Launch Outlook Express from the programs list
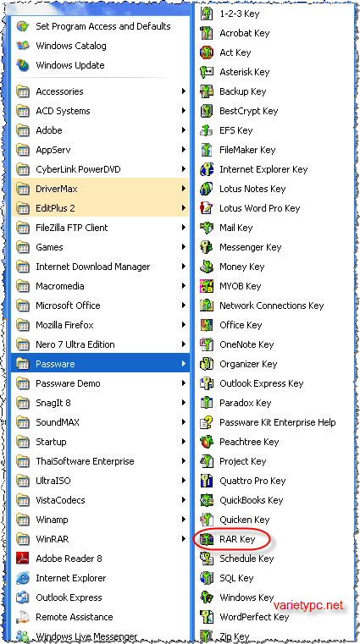This screenshot has height=644, width=360. click(x=100, y=597)
